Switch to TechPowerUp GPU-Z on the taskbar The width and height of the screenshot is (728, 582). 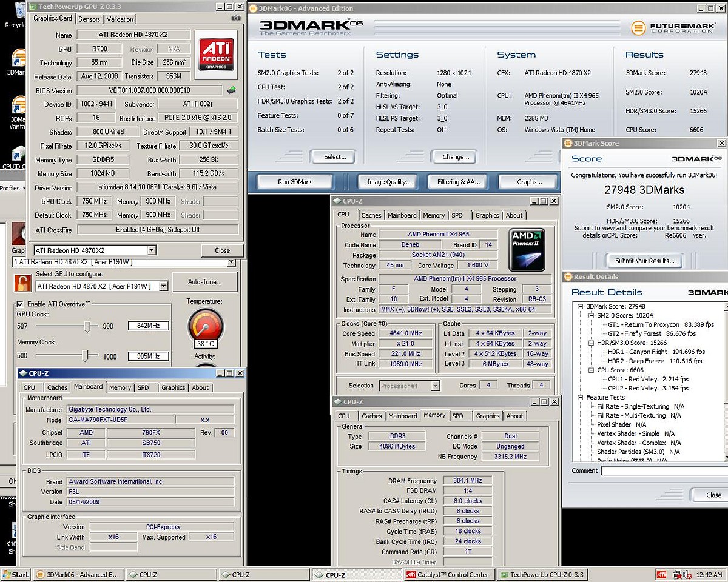pyautogui.click(x=542, y=575)
